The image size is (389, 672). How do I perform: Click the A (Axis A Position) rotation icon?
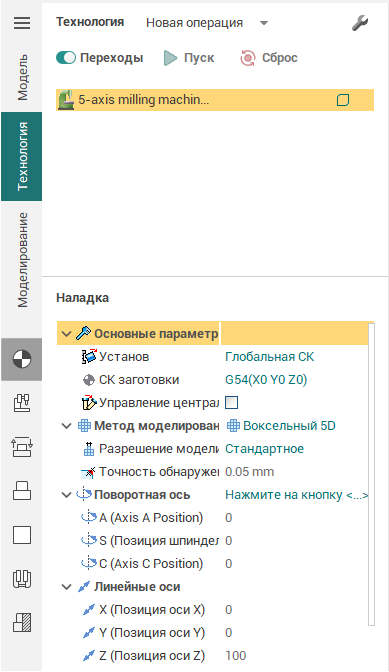click(89, 518)
